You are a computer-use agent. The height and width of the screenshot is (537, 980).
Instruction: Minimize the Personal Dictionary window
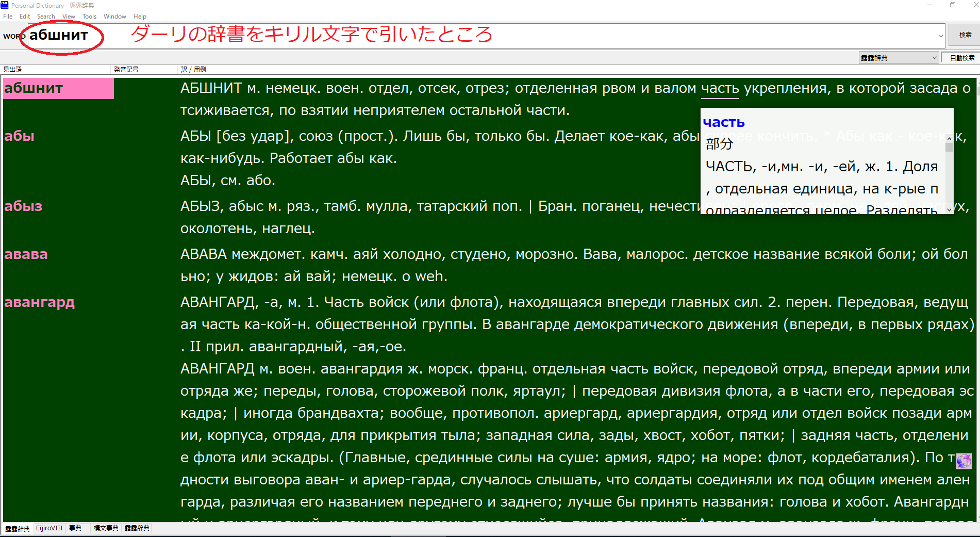[x=929, y=5]
